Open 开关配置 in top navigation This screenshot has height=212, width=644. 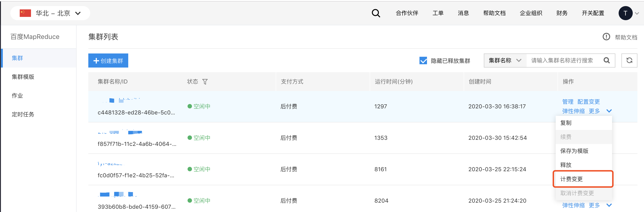593,13
